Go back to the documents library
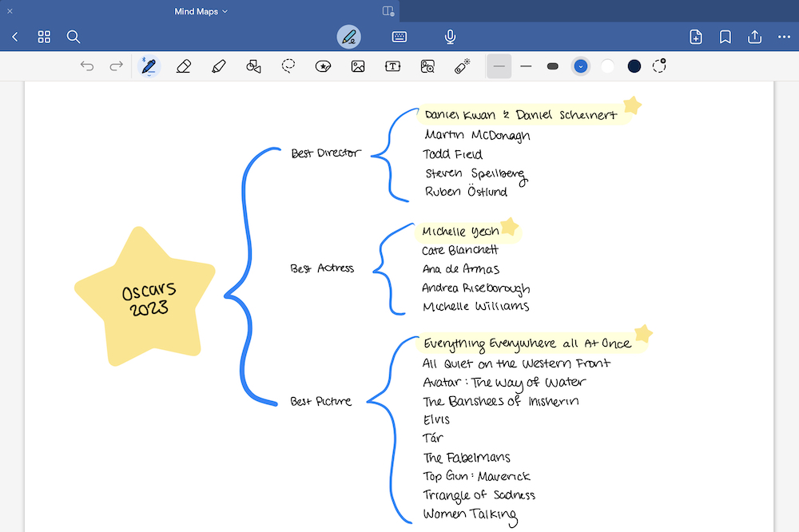The width and height of the screenshot is (799, 532). point(15,37)
